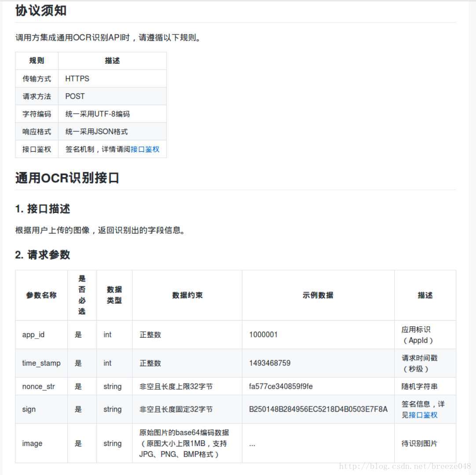This screenshot has width=476, height=475.
Task: Click the 调用方集成通用OCR识别API时 intro sentence
Action: (108, 38)
